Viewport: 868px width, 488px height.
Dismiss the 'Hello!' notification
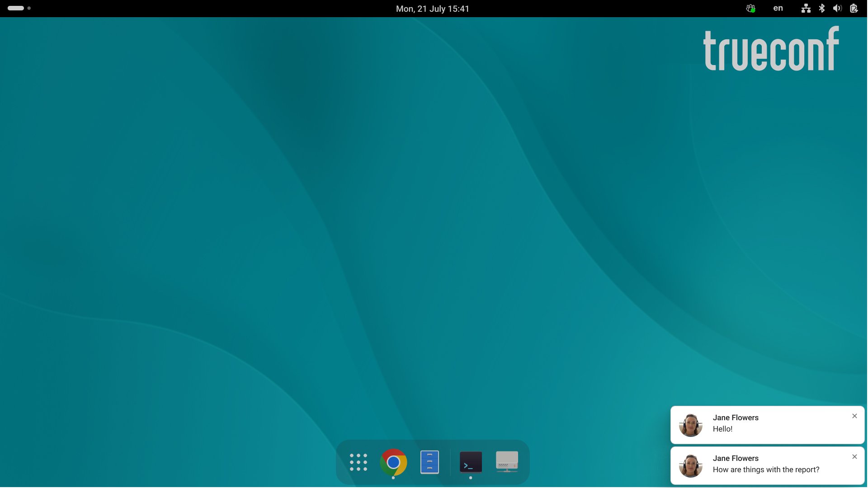click(854, 416)
